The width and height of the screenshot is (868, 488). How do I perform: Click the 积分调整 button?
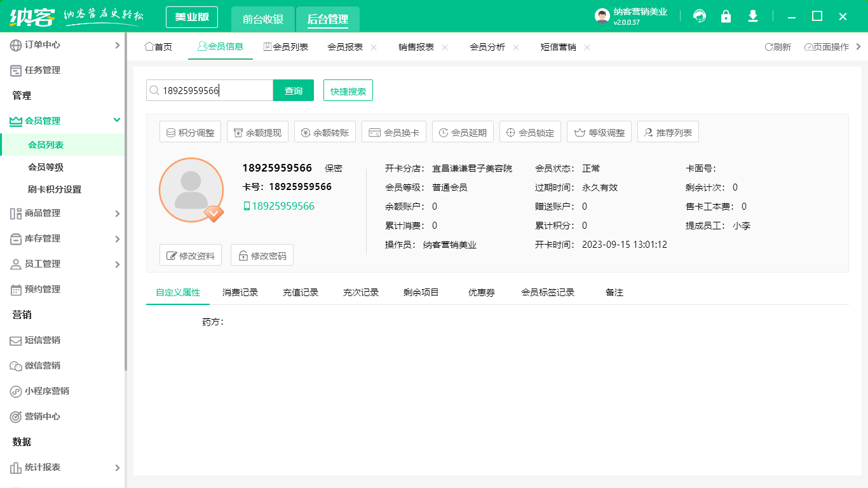(x=191, y=132)
